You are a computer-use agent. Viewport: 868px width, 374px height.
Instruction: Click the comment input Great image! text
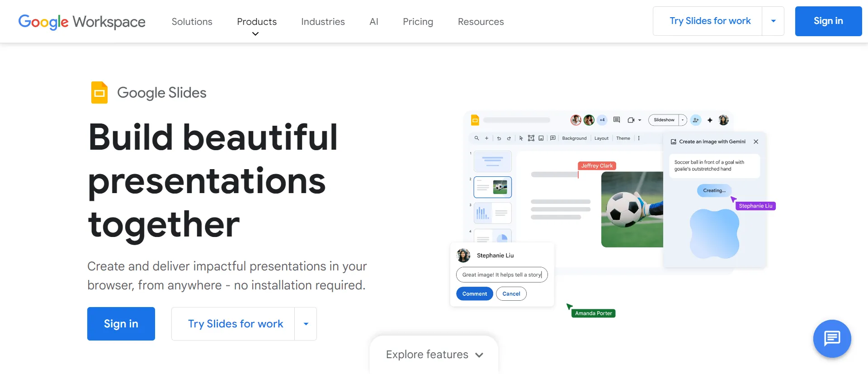tap(502, 275)
